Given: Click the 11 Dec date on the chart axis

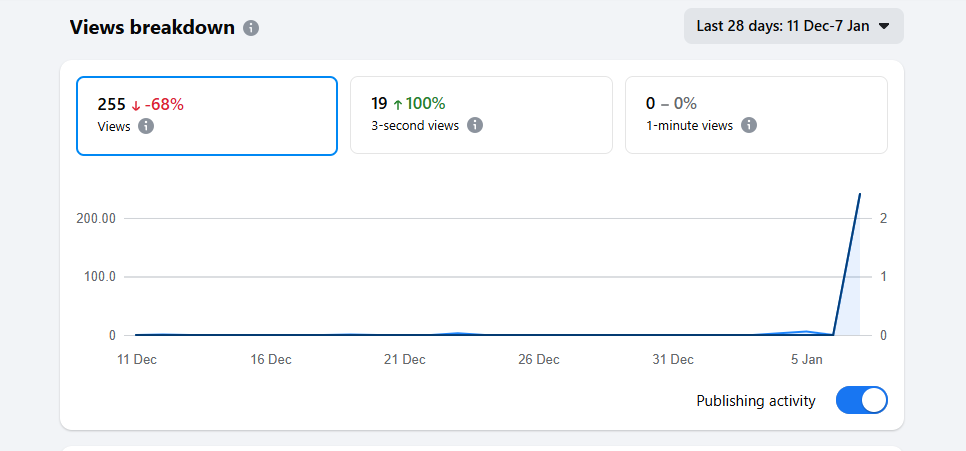Looking at the screenshot, I should pos(138,360).
